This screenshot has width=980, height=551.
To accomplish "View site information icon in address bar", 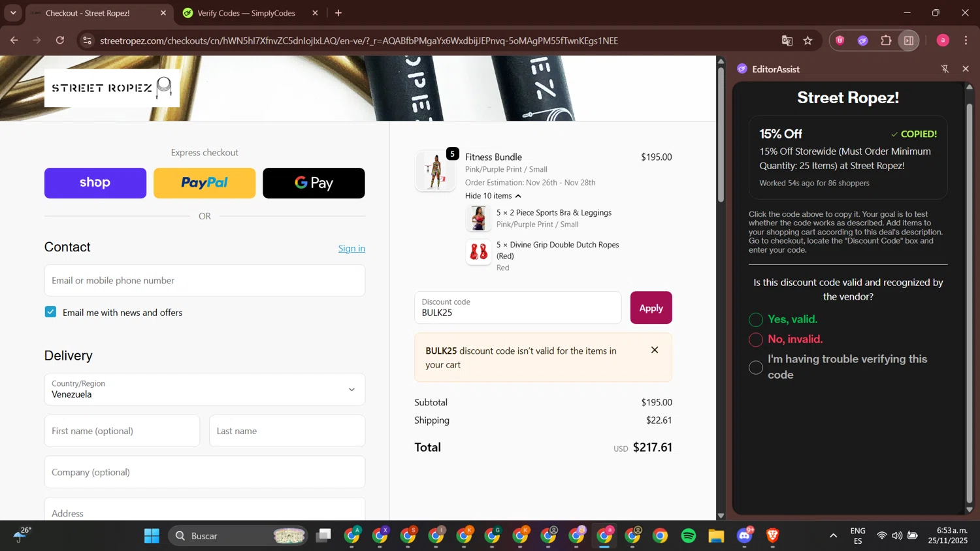I will tap(87, 40).
